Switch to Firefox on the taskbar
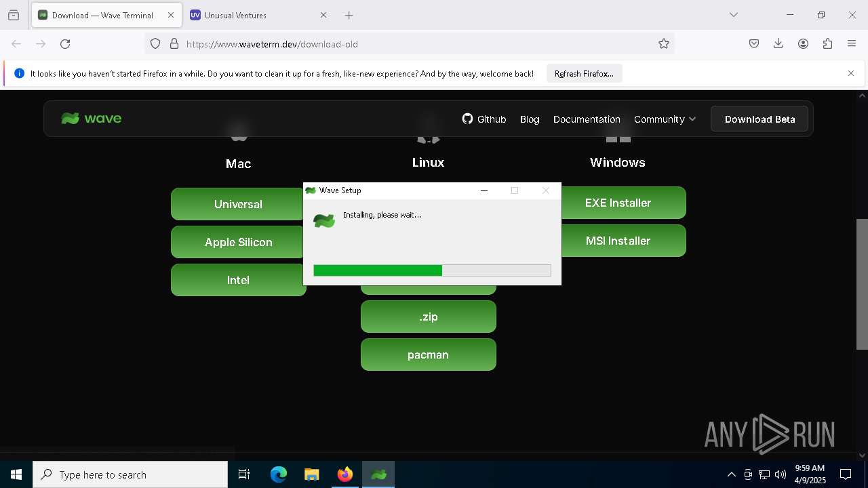The width and height of the screenshot is (868, 488). pos(345,474)
